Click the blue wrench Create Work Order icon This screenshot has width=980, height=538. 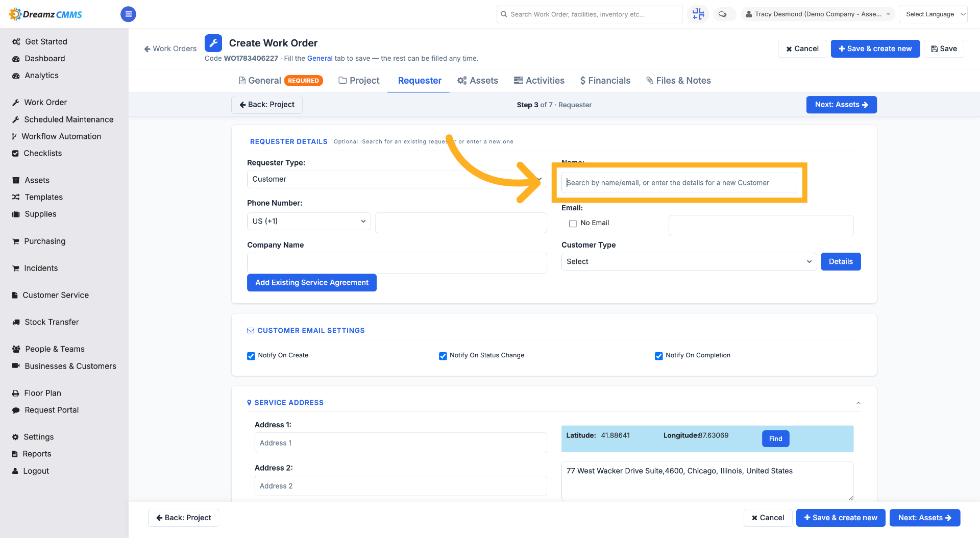click(x=213, y=43)
